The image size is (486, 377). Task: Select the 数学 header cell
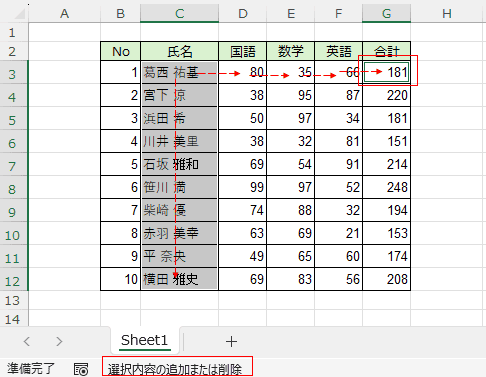291,51
